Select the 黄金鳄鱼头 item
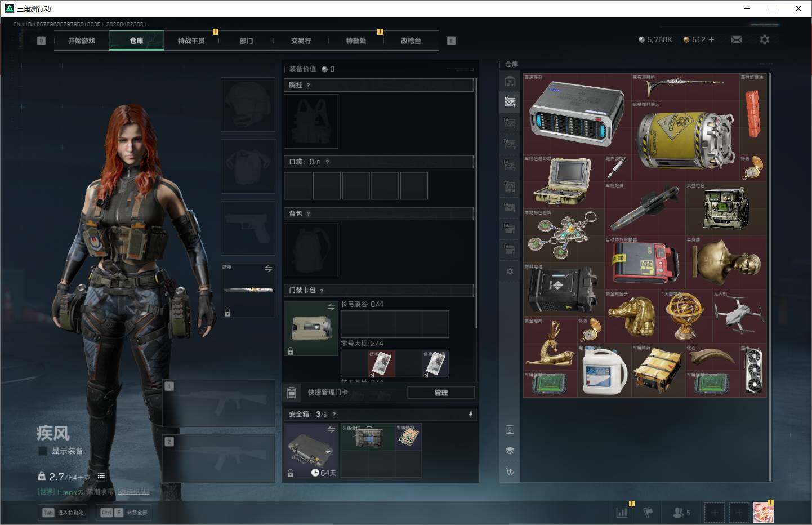 coord(631,317)
